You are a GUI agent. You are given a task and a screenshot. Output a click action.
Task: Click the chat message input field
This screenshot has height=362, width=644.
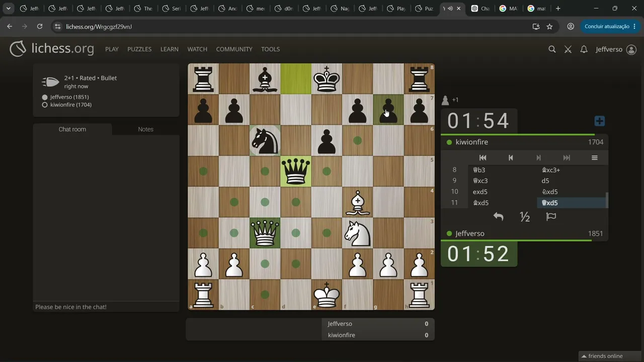(106, 307)
